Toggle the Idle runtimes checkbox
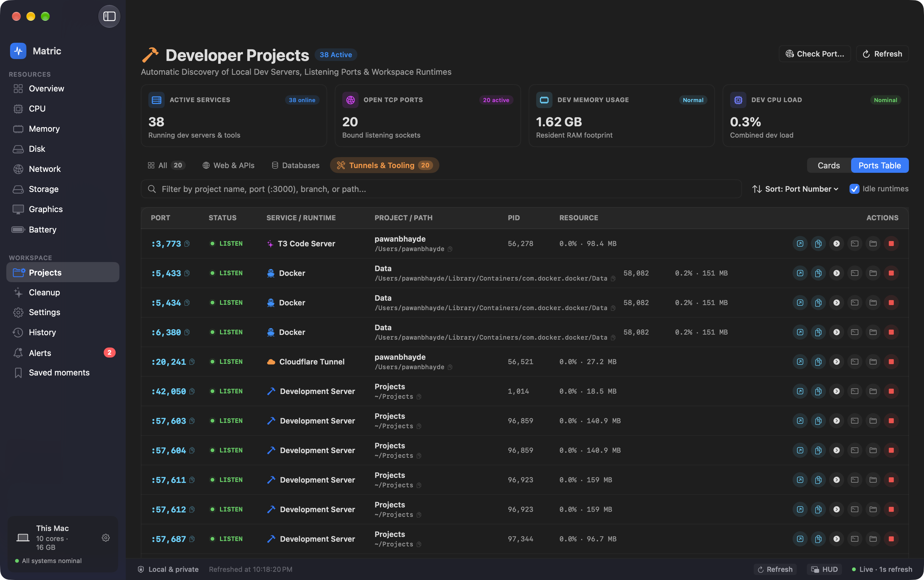 click(854, 189)
